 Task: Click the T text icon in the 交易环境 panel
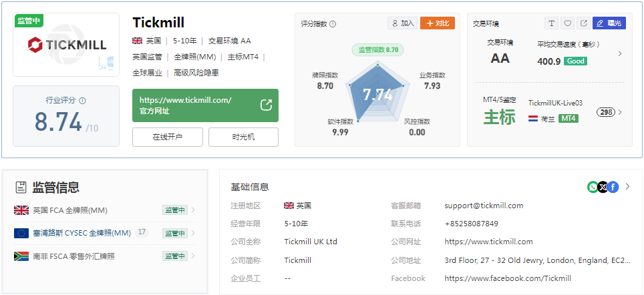[551, 23]
